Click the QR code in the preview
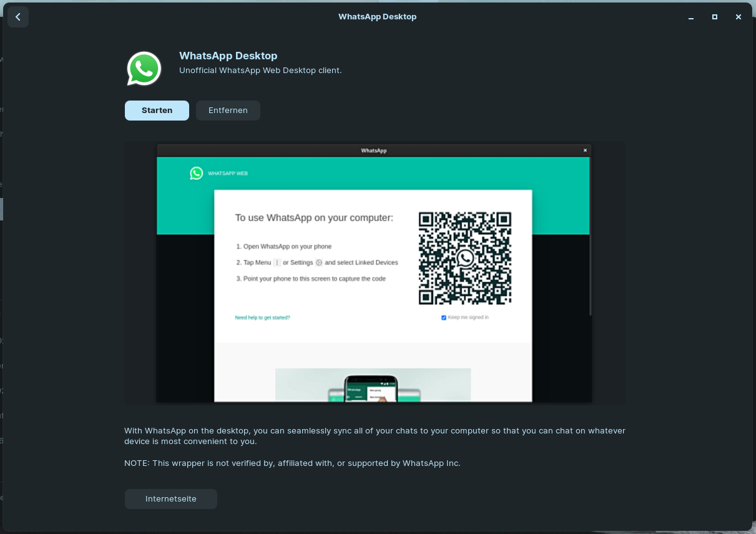The image size is (756, 534). [x=465, y=258]
